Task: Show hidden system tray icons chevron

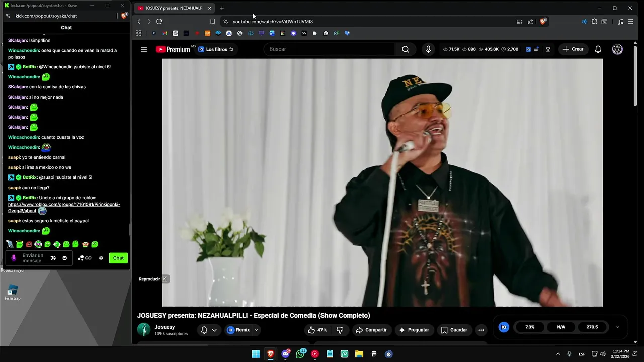Action: pyautogui.click(x=558, y=354)
